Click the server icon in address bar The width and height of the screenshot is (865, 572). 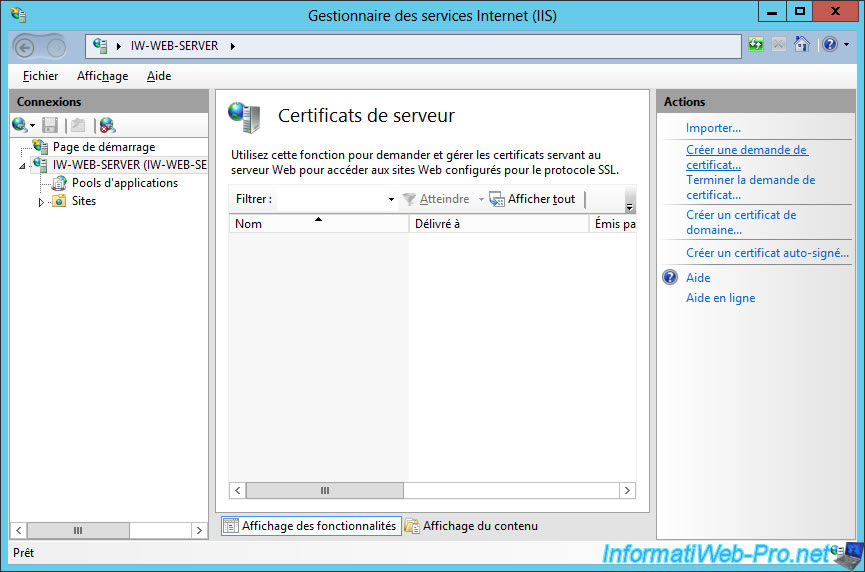(x=100, y=46)
